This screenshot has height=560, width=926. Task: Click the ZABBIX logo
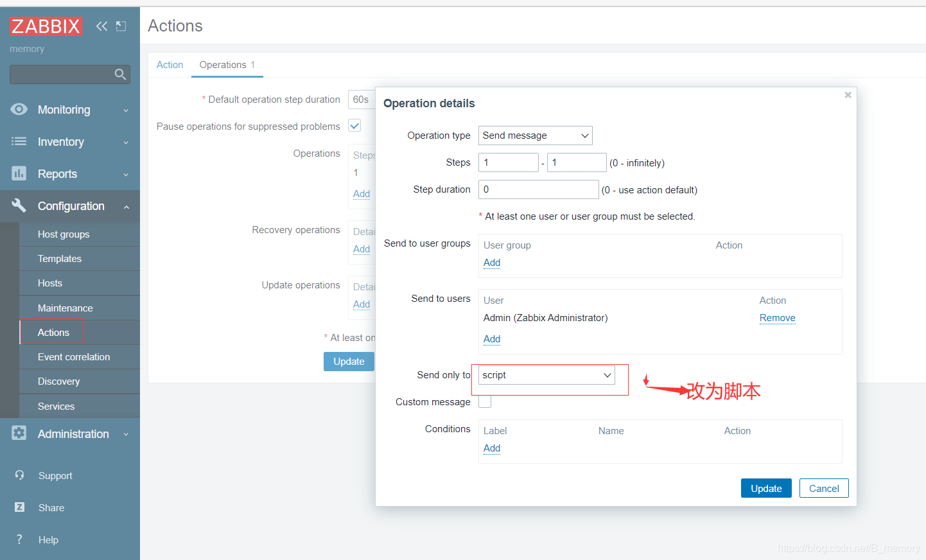pyautogui.click(x=46, y=26)
